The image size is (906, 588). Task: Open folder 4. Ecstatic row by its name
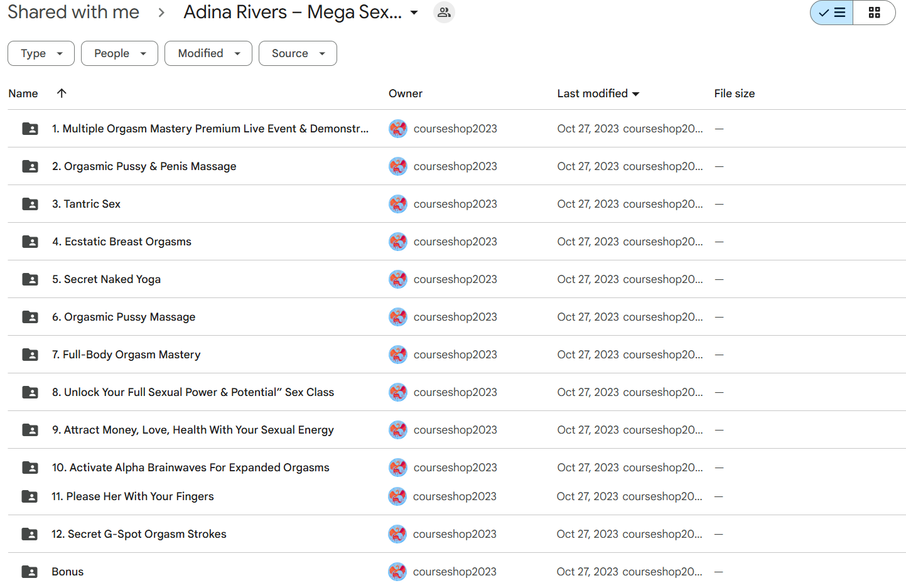tap(122, 242)
